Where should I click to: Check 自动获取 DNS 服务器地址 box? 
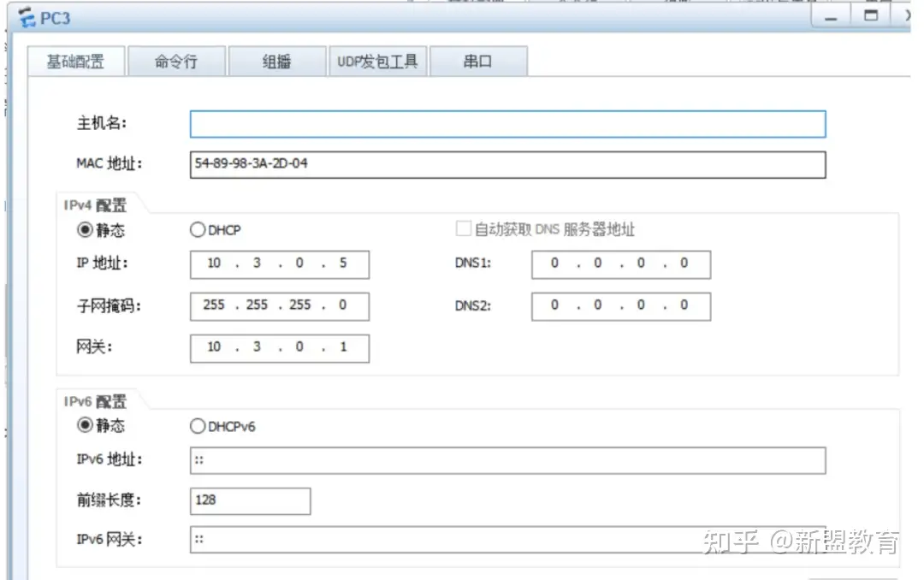pos(464,229)
